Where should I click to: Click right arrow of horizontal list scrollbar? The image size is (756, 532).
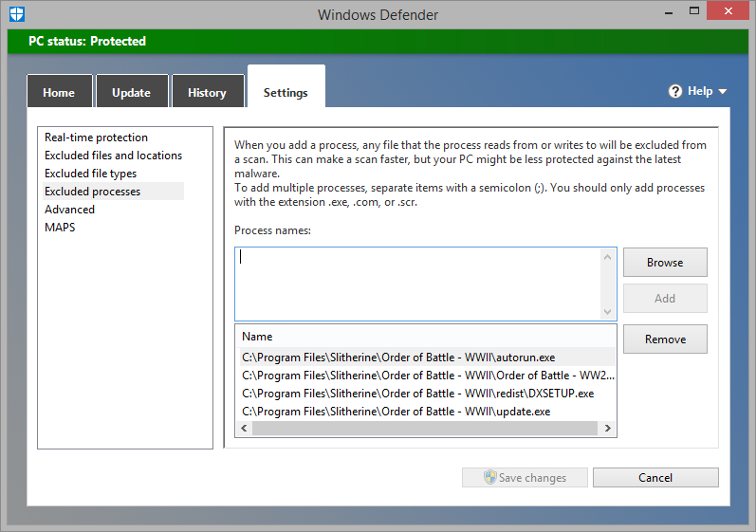[608, 429]
